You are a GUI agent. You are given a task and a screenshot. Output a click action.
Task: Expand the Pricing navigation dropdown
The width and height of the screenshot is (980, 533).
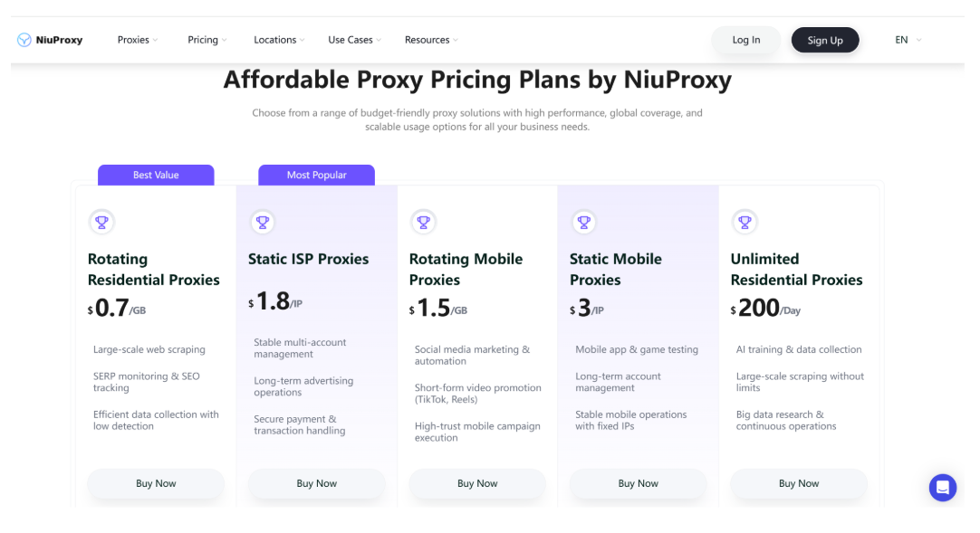(x=207, y=40)
